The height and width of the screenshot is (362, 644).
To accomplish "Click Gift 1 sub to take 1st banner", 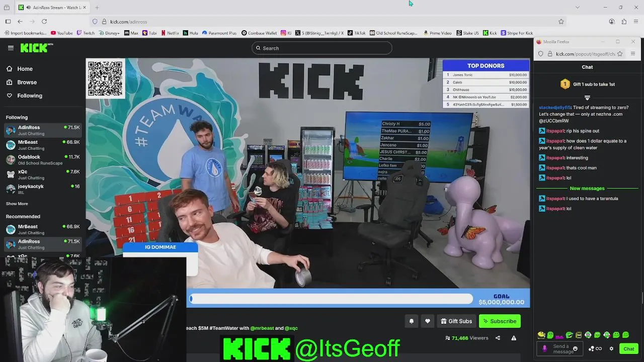I will [587, 84].
